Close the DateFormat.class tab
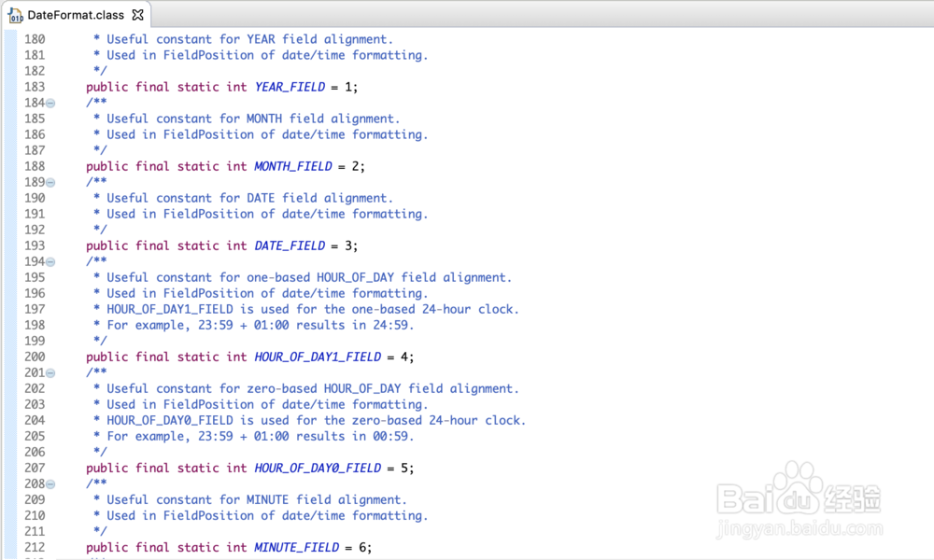Viewport: 934px width, 560px height. pos(137,15)
